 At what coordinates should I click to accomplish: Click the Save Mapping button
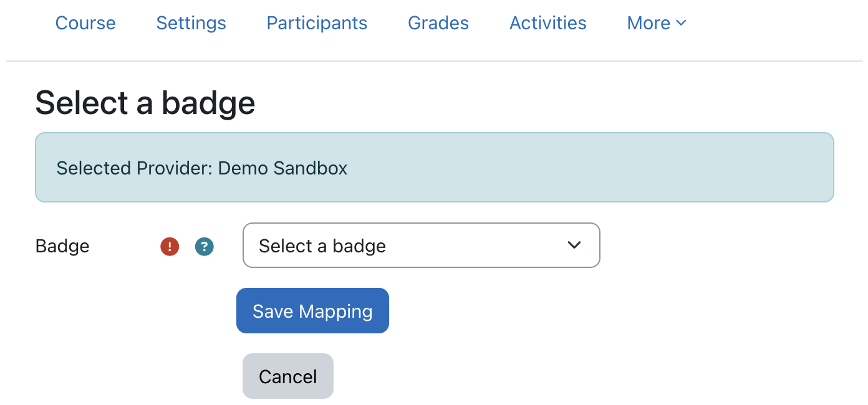[312, 310]
